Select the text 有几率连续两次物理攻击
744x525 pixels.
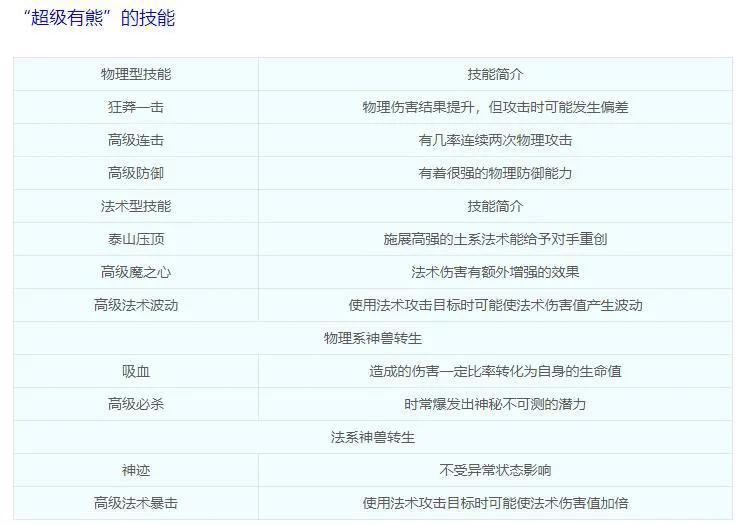tap(495, 140)
